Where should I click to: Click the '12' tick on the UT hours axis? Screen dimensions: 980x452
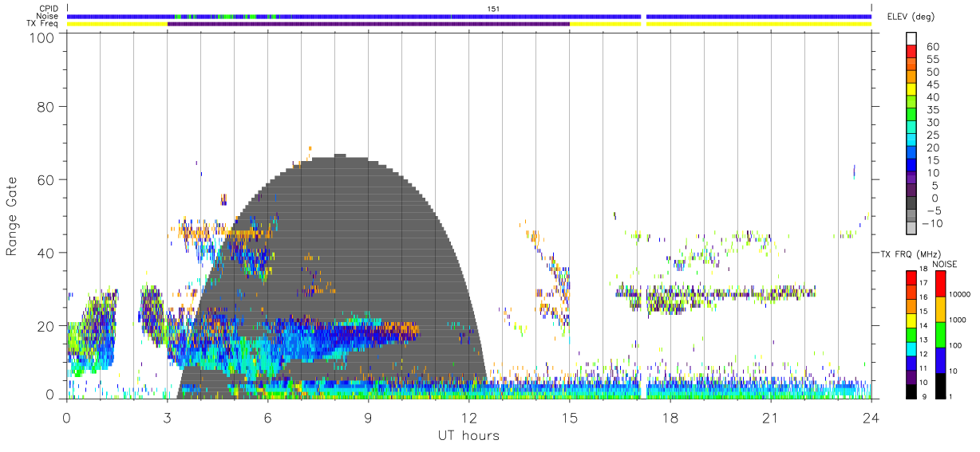468,418
